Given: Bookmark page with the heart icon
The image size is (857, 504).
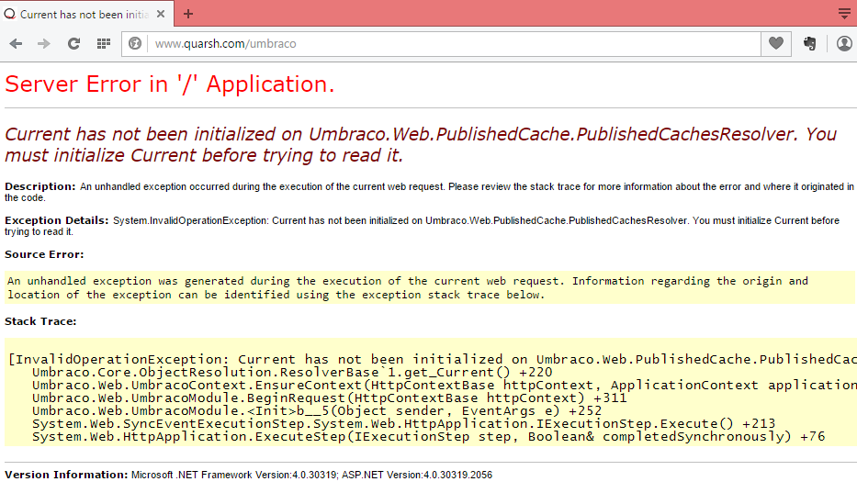Looking at the screenshot, I should coord(775,43).
